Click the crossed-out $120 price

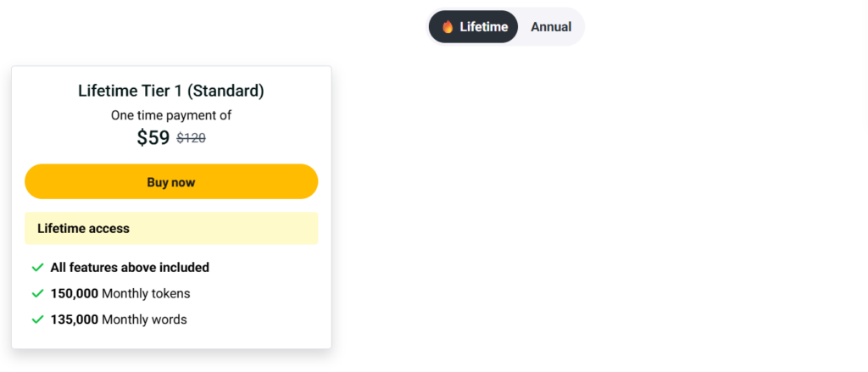(x=191, y=138)
